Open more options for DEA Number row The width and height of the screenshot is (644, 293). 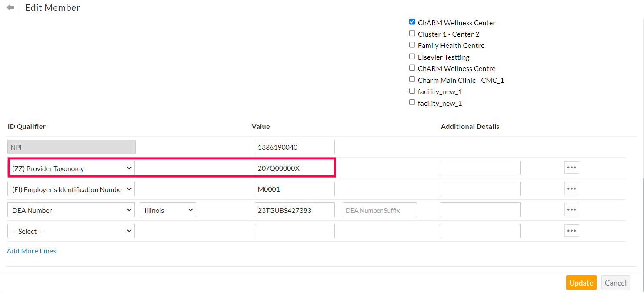(x=571, y=209)
